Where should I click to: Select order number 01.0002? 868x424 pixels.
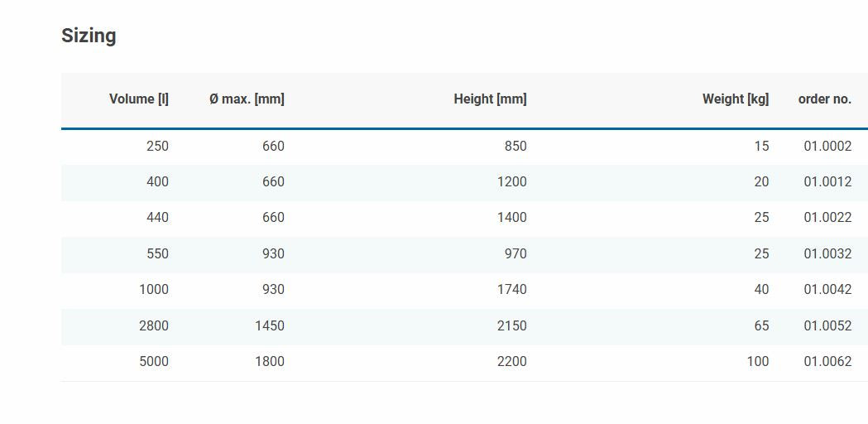[x=827, y=147]
